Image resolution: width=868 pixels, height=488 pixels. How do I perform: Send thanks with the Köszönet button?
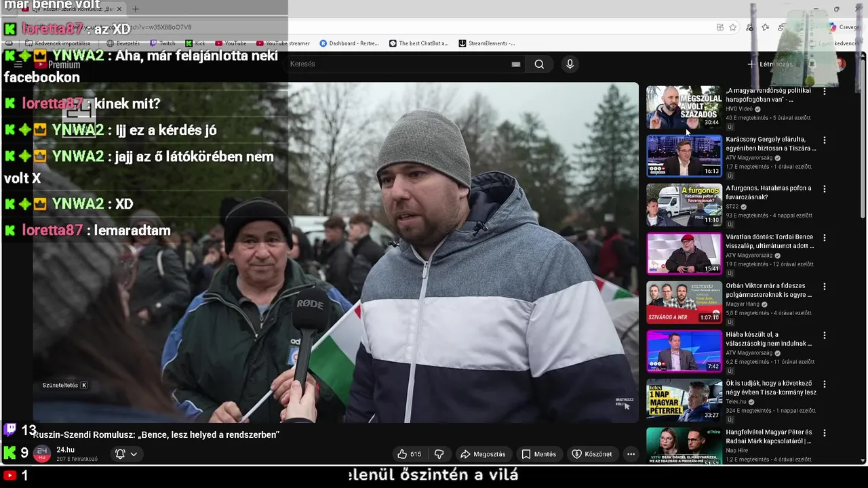[592, 454]
